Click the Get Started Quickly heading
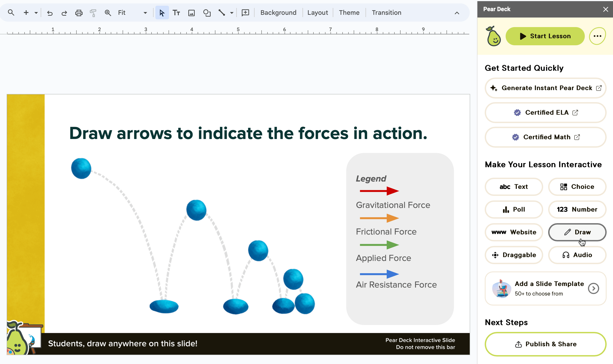Image resolution: width=613 pixels, height=364 pixels. pyautogui.click(x=524, y=68)
